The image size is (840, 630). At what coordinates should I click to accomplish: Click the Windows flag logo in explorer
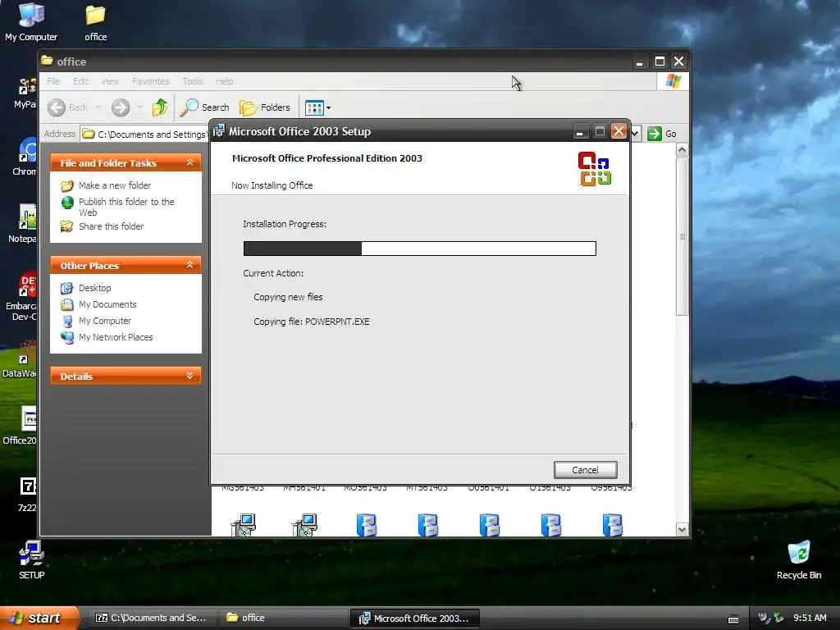click(673, 81)
